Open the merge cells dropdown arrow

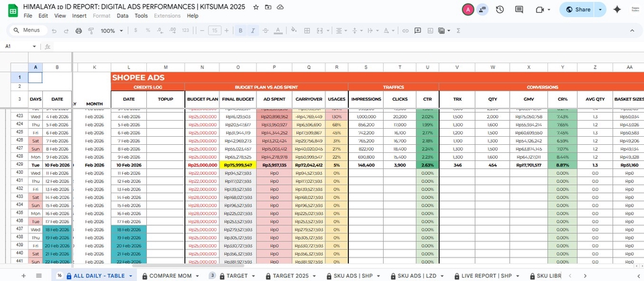(x=328, y=30)
